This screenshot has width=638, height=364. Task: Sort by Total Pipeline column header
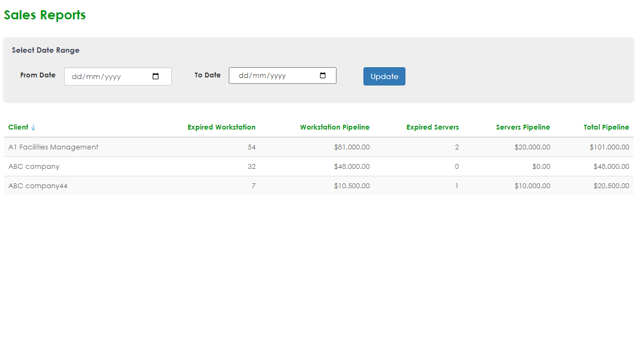pyautogui.click(x=606, y=127)
